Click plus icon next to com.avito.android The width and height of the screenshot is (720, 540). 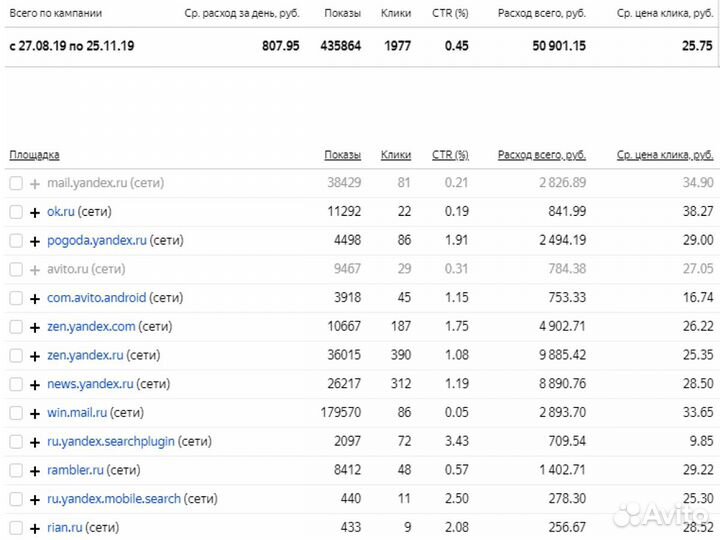35,298
